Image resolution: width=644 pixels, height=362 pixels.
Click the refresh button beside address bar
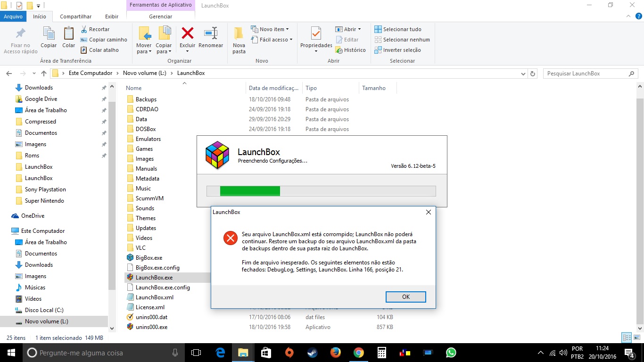point(533,74)
